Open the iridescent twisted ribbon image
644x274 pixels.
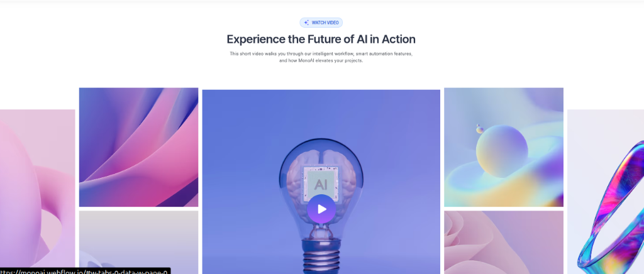(x=606, y=192)
